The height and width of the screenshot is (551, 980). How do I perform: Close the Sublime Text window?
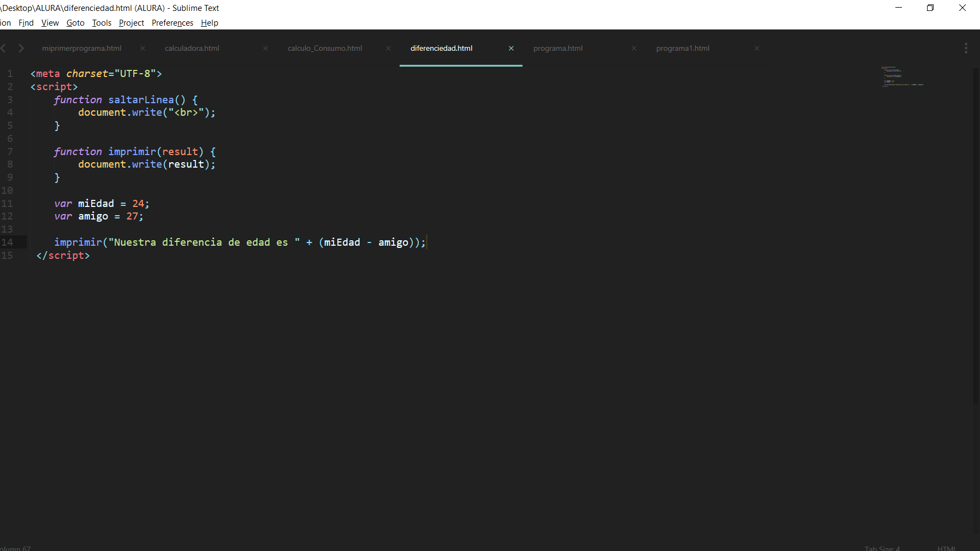[x=963, y=8]
